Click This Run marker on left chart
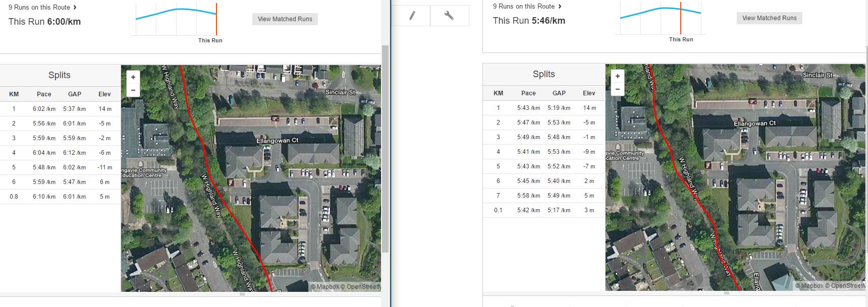 click(216, 19)
